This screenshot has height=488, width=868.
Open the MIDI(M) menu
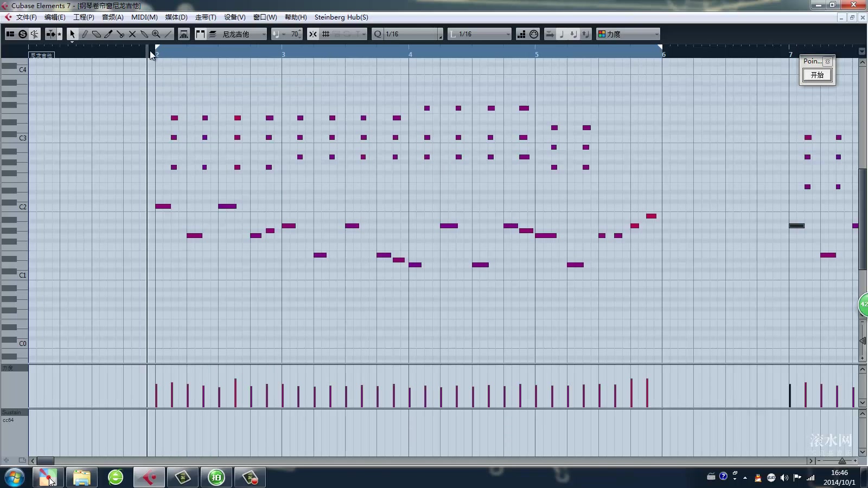144,17
